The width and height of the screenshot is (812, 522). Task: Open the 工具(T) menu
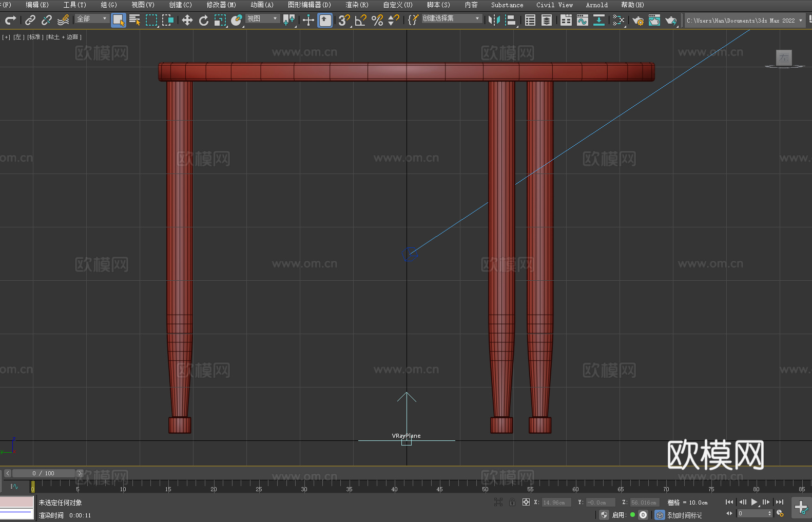(x=74, y=5)
